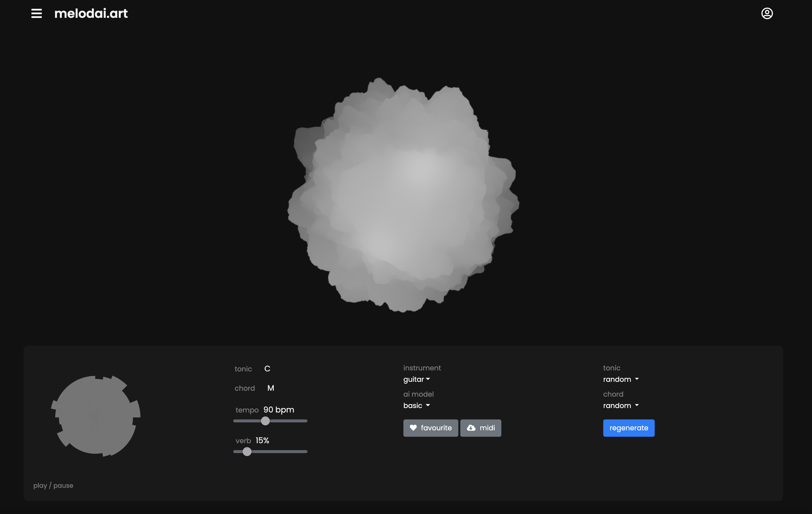Open the hamburger menu
The image size is (812, 514).
coord(36,14)
